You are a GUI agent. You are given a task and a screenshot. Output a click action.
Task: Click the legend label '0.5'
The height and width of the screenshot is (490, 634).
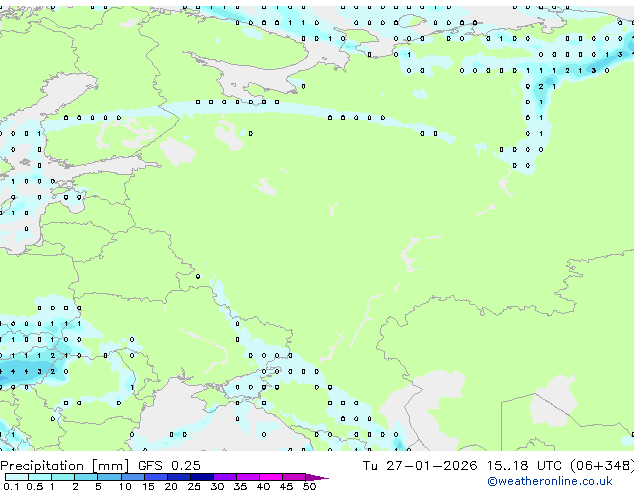click(x=35, y=486)
